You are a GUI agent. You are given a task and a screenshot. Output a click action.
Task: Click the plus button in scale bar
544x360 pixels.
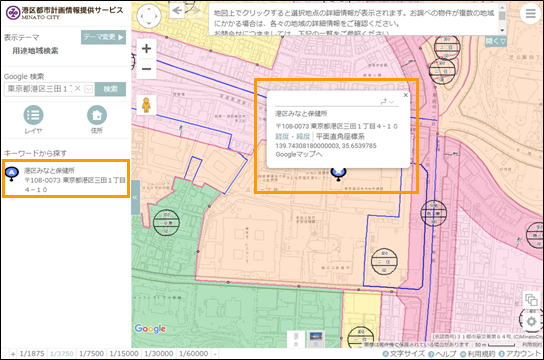click(13, 354)
